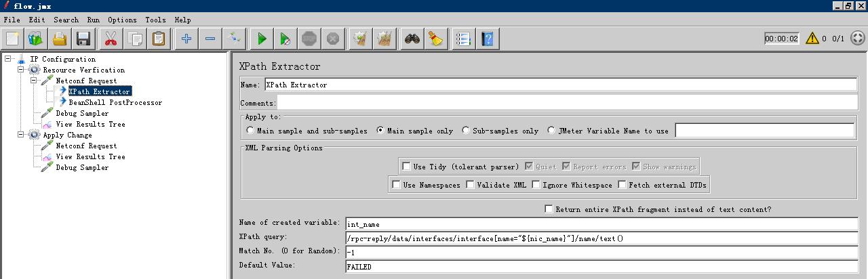Viewport: 868px width, 279px height.
Task: Click the Match No. field
Action: pos(601,252)
